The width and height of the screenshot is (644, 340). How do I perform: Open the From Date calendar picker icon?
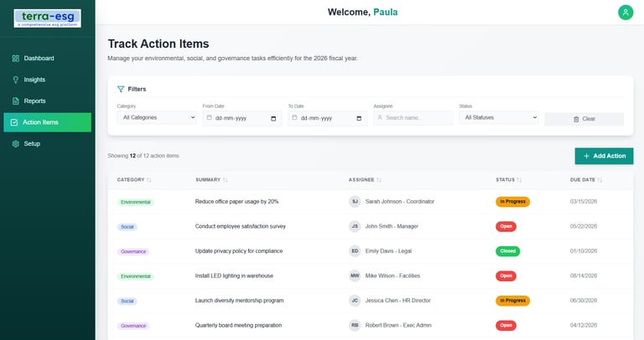click(274, 119)
